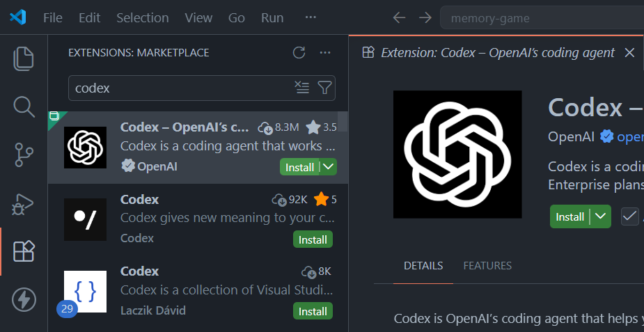The image size is (644, 332).
Task: Click the memory-game command center search bar
Action: [542, 18]
